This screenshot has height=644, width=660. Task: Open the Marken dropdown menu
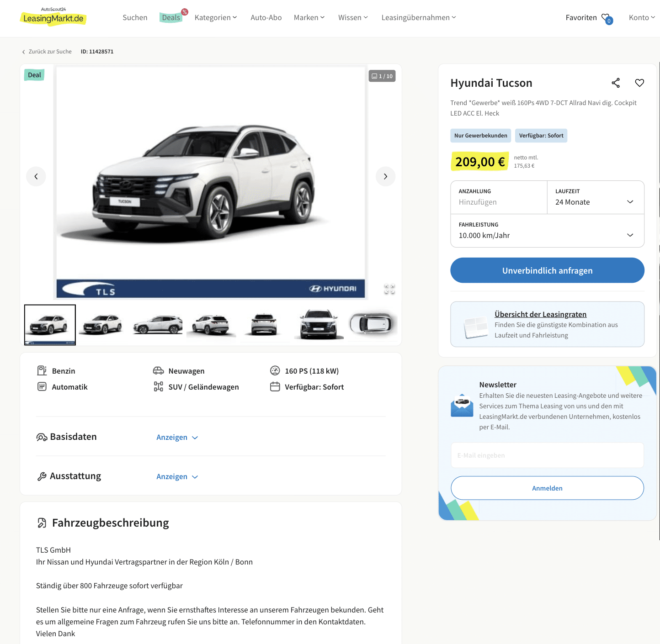(309, 17)
